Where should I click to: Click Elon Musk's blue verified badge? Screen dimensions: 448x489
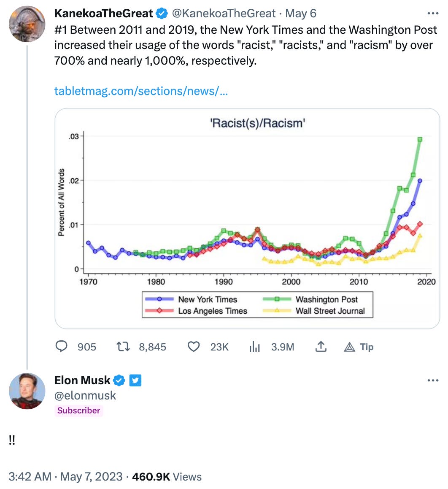[119, 380]
